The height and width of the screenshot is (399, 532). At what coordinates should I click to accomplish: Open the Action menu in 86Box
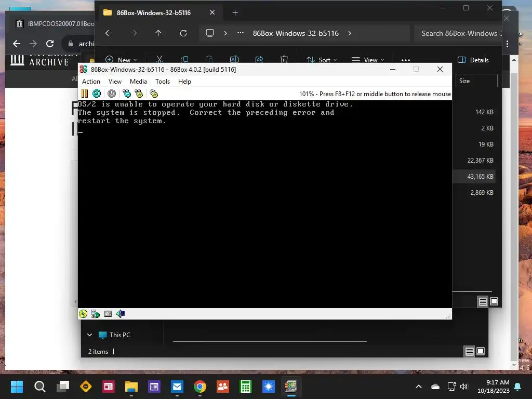pos(91,82)
